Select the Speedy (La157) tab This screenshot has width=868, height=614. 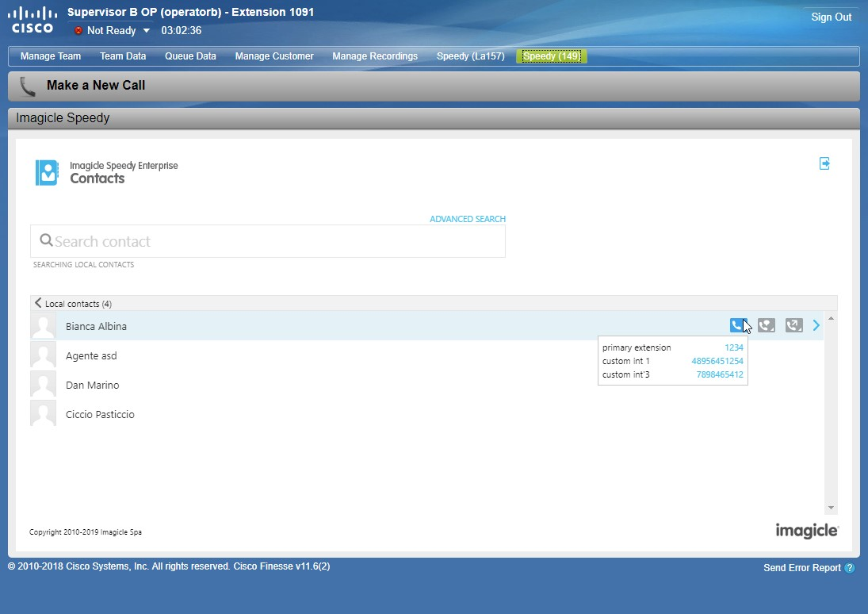[470, 56]
